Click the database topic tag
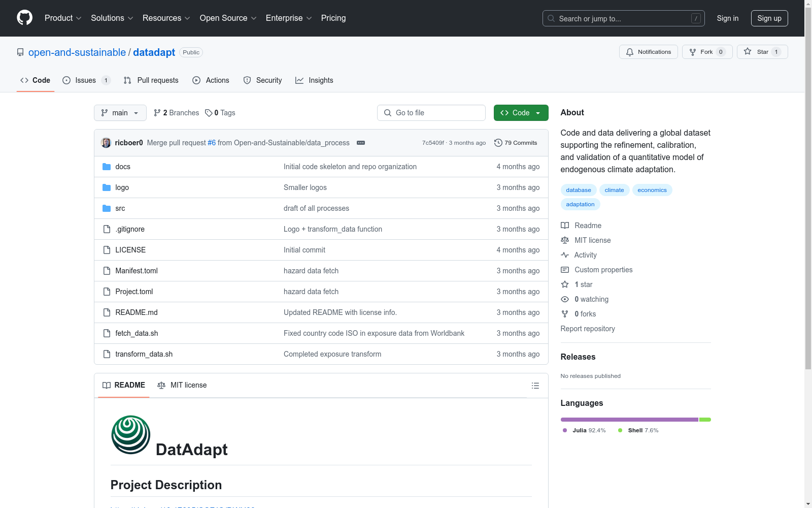The height and width of the screenshot is (508, 812). [579, 190]
